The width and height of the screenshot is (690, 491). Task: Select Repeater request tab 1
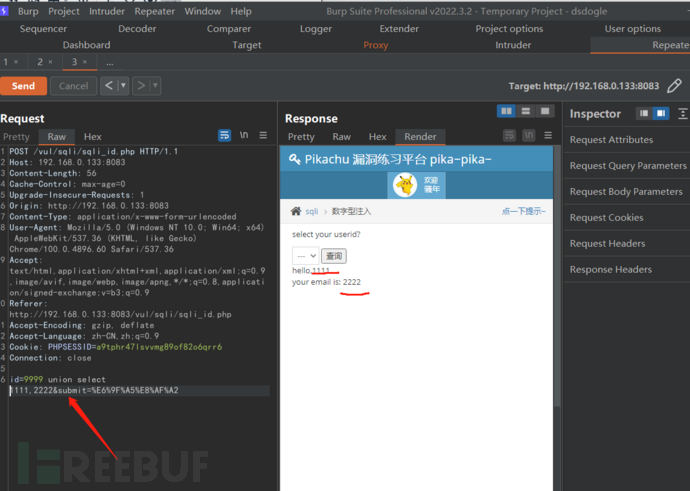tap(6, 62)
